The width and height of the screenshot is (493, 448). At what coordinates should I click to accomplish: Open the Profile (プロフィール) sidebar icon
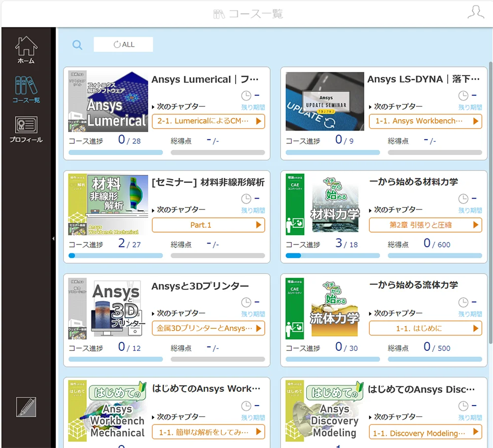tap(26, 129)
